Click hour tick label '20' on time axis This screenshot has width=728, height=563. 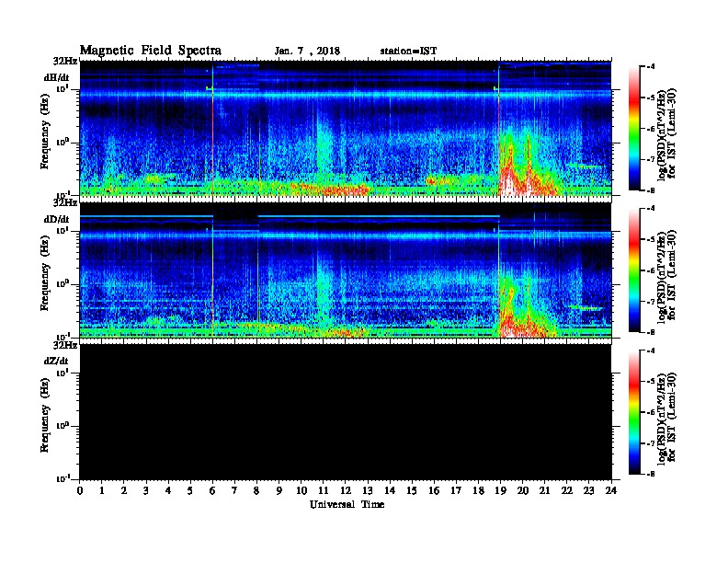point(523,491)
